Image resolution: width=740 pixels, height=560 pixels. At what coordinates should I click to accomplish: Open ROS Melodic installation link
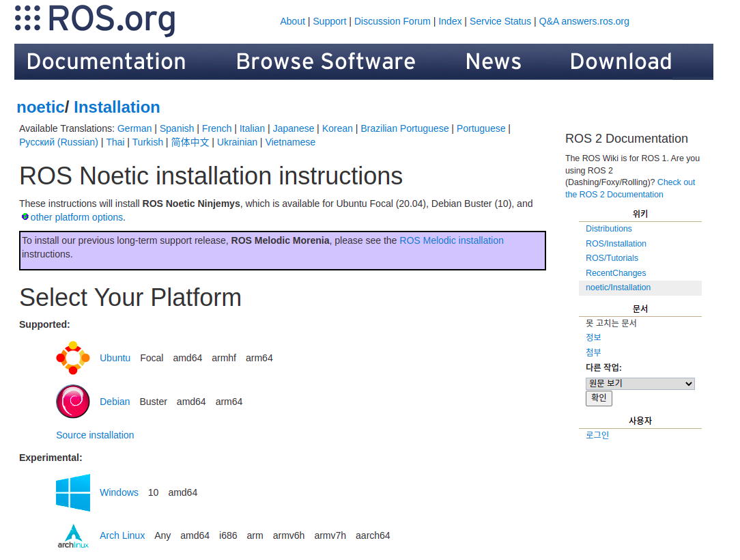[452, 240]
